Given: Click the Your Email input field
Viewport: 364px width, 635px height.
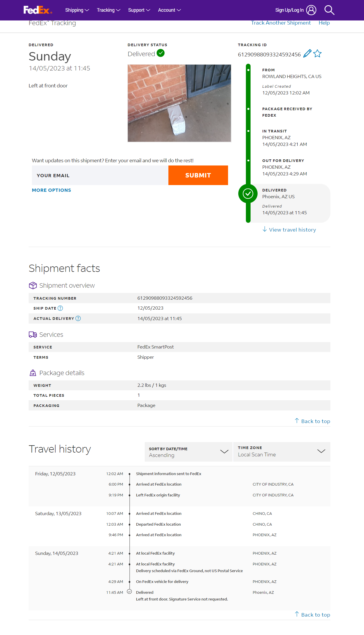Looking at the screenshot, I should pyautogui.click(x=100, y=175).
